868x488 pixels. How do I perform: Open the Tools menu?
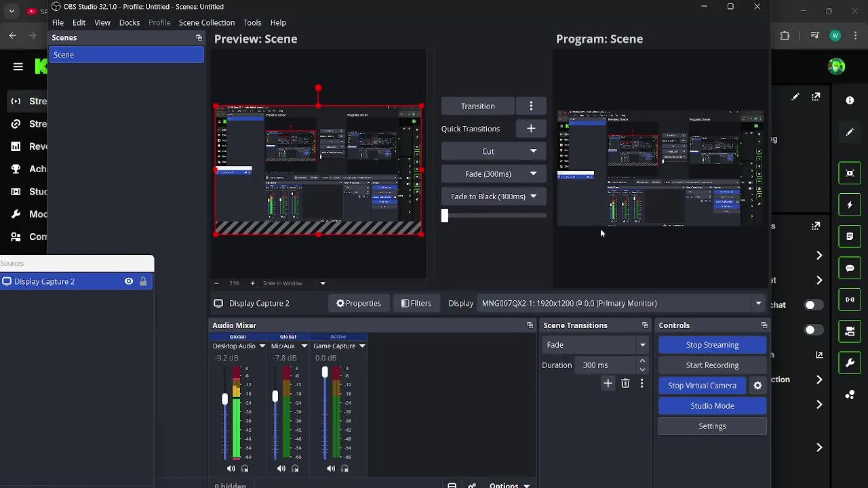click(x=252, y=22)
